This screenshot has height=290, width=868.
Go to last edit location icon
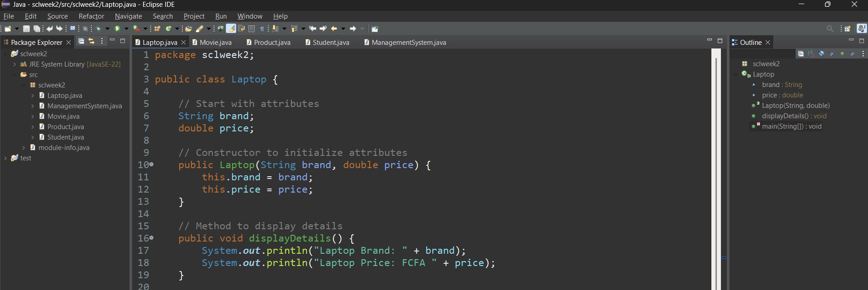(312, 29)
